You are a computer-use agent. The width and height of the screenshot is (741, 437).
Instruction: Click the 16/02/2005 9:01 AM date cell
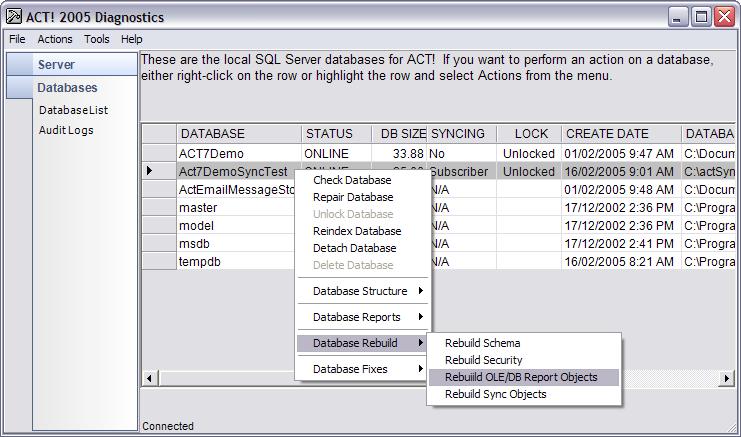coord(621,171)
